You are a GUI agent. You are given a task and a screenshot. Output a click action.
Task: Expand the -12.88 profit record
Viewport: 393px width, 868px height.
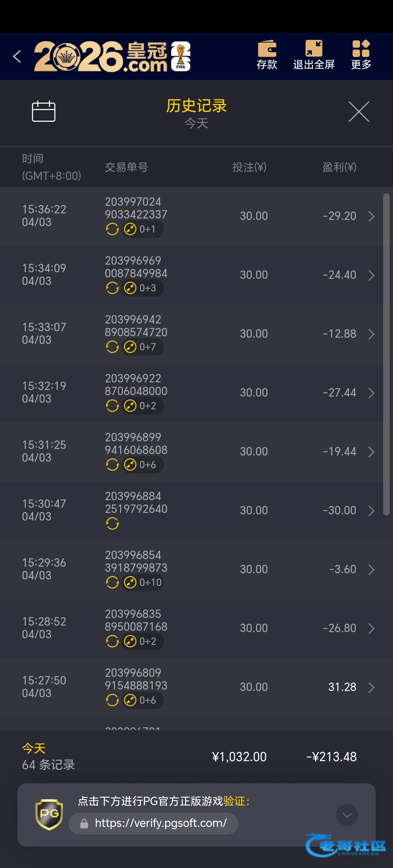[371, 334]
